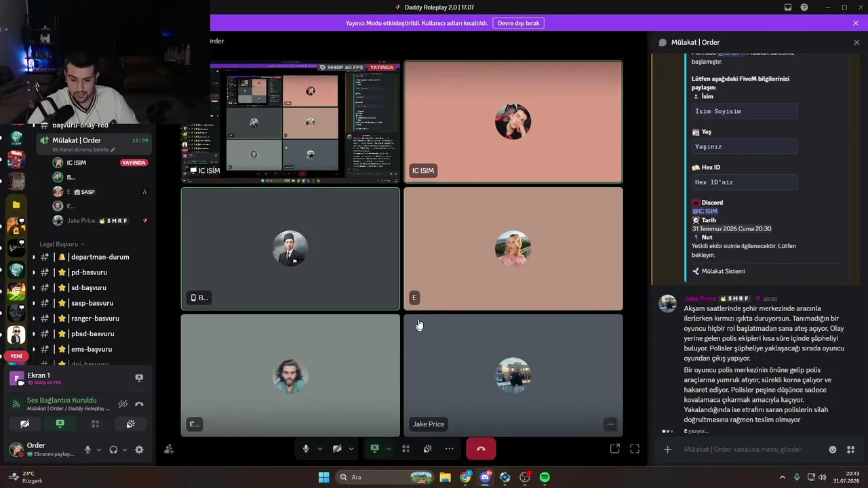The image size is (868, 488).
Task: Open activities launcher in call controls bar
Action: point(406,449)
